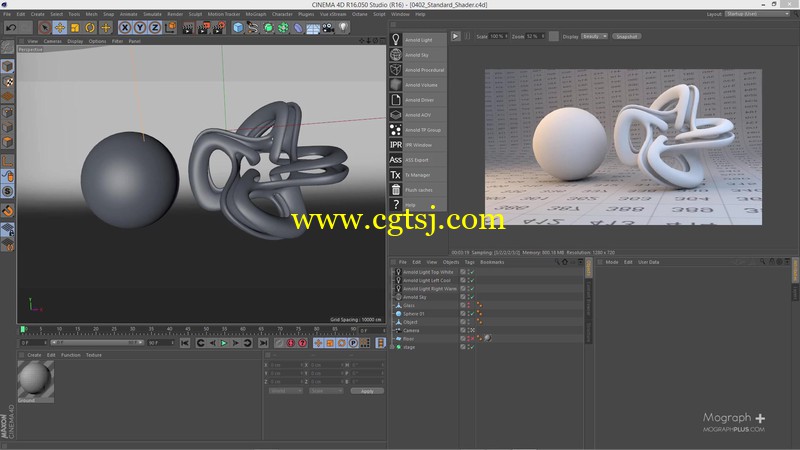The image size is (800, 450).
Task: Create an Arnold Driver
Action: click(x=417, y=100)
